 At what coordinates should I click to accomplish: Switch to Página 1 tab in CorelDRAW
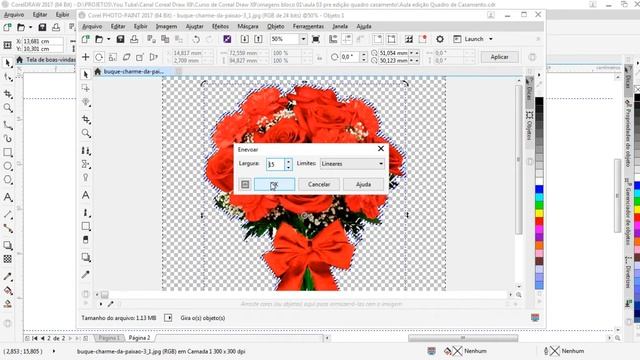pos(109,338)
